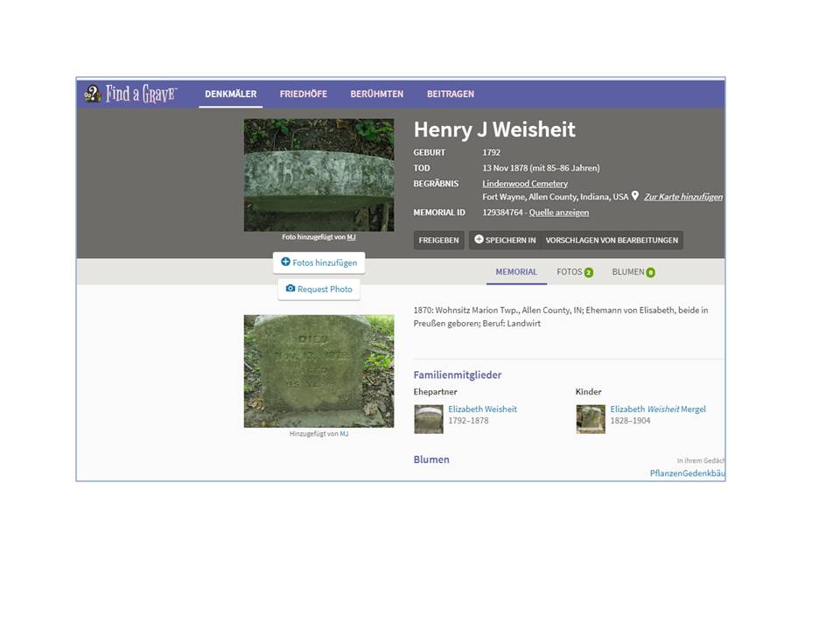Open the lower 'Died' headstone photo
This screenshot has height=630, width=840.
(318, 371)
